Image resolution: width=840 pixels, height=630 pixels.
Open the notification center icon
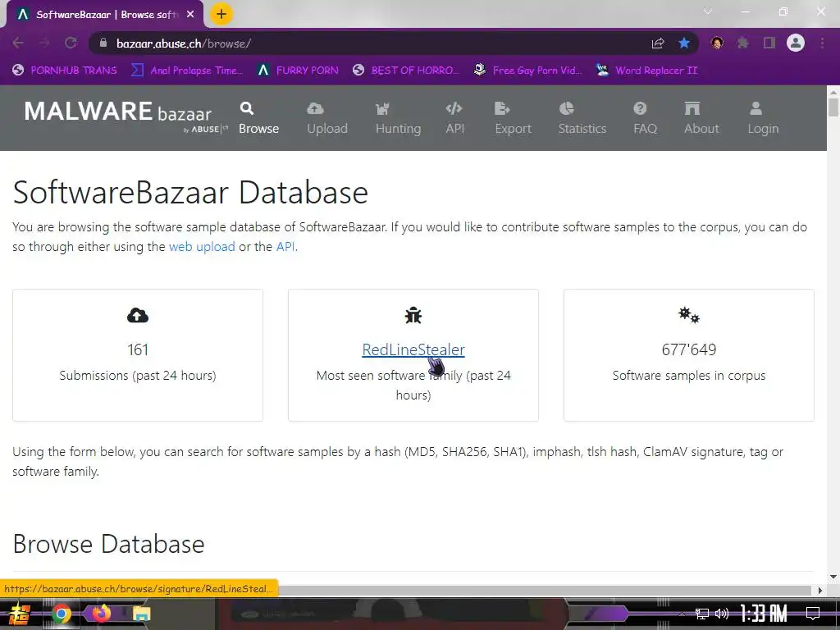[813, 614]
